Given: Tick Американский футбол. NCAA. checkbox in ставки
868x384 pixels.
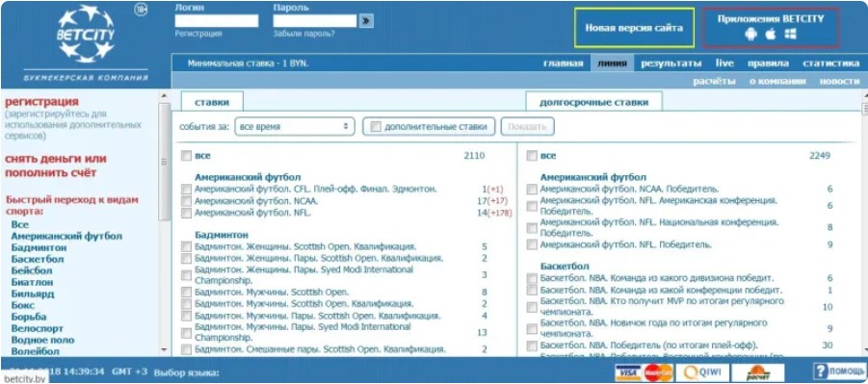Looking at the screenshot, I should (x=187, y=201).
